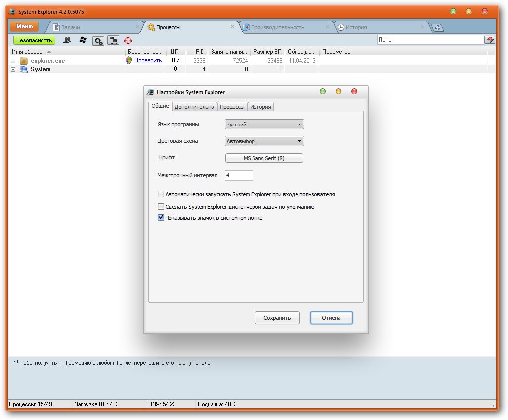Viewport: 508px width, 420px height.
Task: Click the Занято памяти column header
Action: click(229, 52)
